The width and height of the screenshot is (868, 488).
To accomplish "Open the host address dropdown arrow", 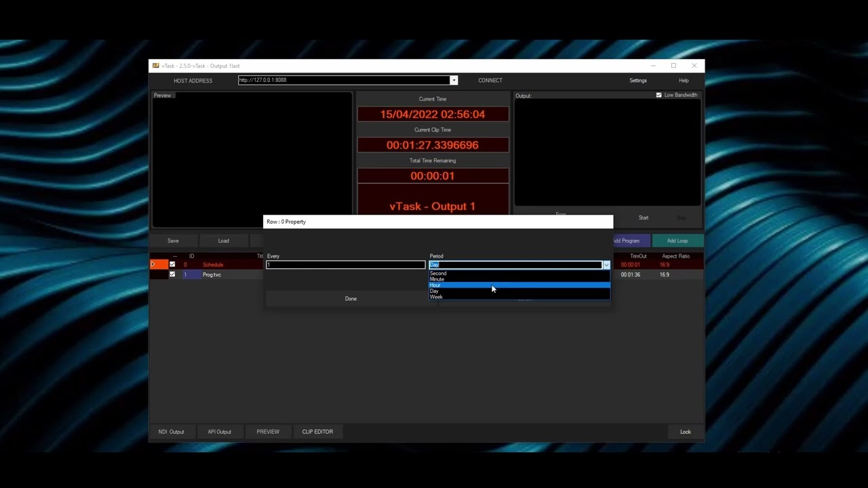I will tap(454, 80).
